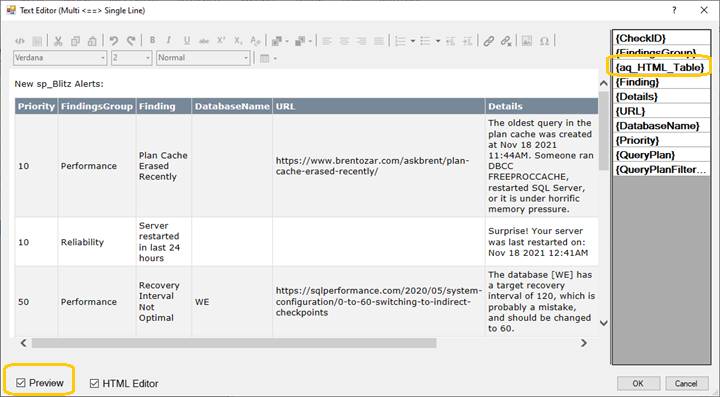Select {QueryPlanFilter...} placeholder
This screenshot has width=720, height=397.
(661, 170)
